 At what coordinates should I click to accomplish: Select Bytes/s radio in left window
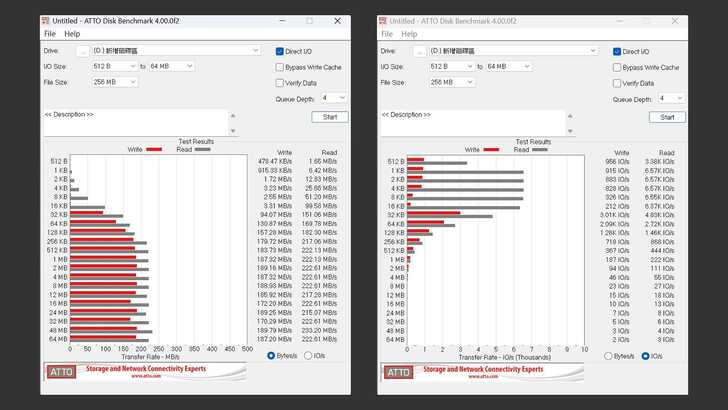pyautogui.click(x=271, y=356)
